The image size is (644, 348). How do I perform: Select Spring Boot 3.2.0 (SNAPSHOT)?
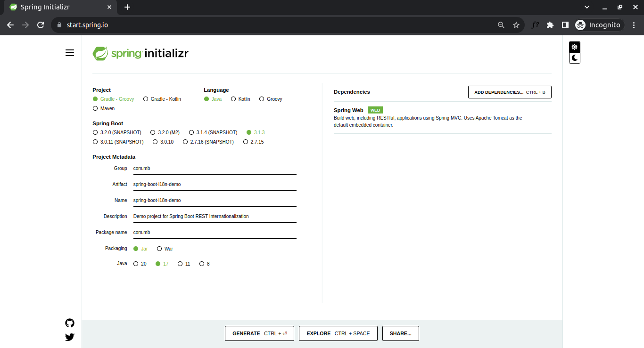[116, 133]
